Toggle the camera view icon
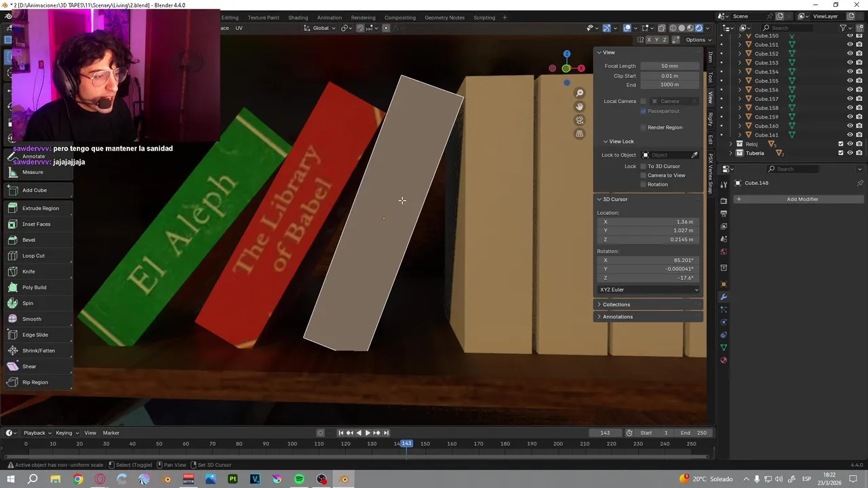This screenshot has height=488, width=868. pos(580,120)
